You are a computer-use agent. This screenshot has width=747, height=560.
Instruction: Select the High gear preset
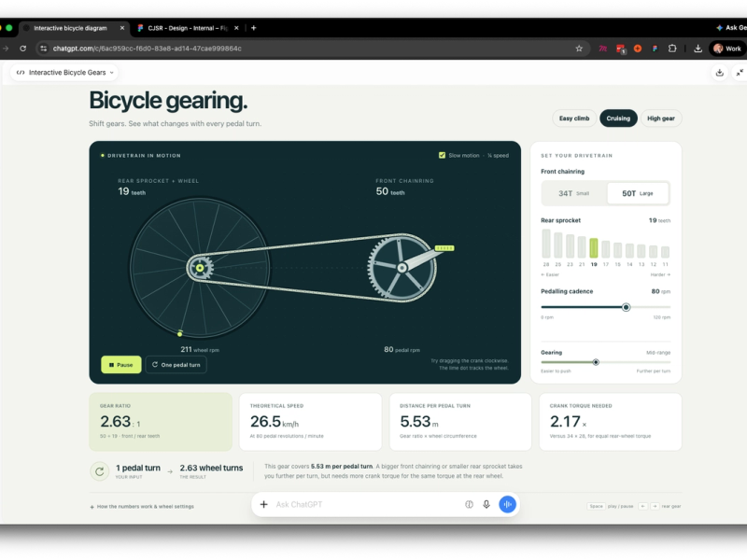tap(661, 119)
